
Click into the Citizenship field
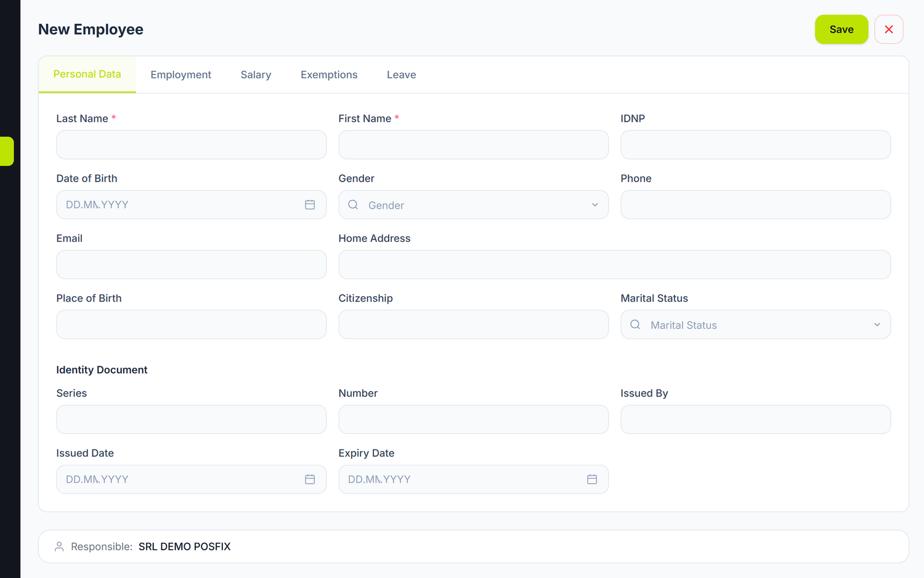[x=474, y=324]
